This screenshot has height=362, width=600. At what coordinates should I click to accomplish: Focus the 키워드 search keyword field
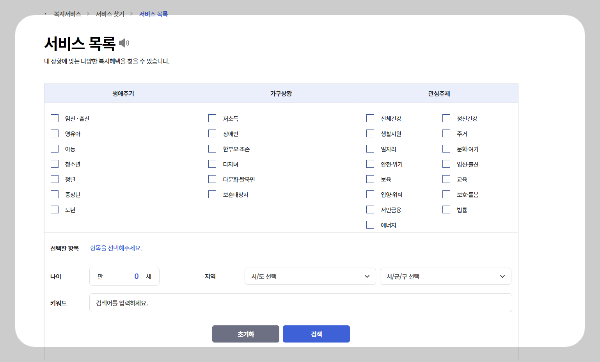(300, 303)
